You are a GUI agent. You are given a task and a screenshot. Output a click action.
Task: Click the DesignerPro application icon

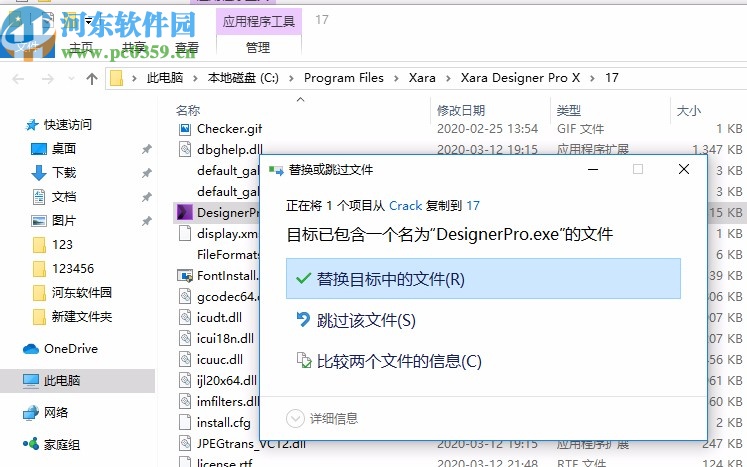[185, 212]
